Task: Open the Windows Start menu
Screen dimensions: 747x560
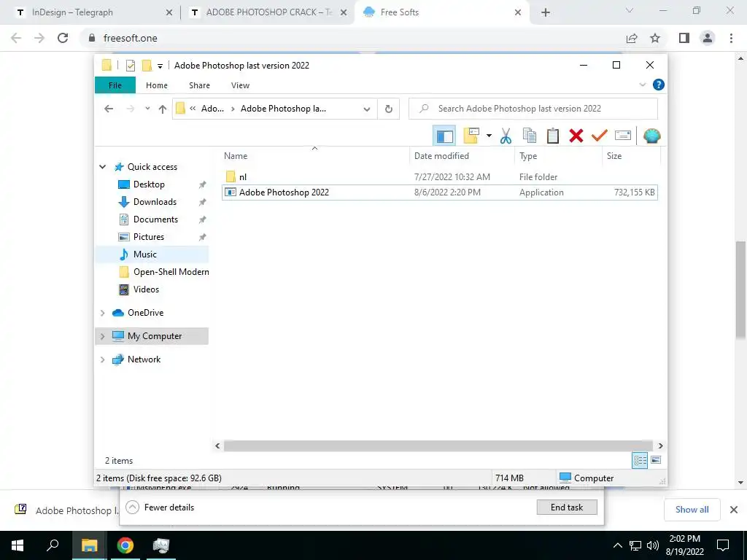Action: coord(18,545)
